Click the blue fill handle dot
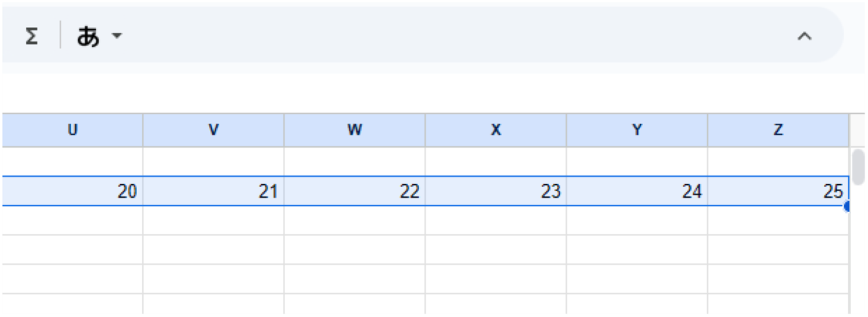Image resolution: width=868 pixels, height=317 pixels. point(848,206)
